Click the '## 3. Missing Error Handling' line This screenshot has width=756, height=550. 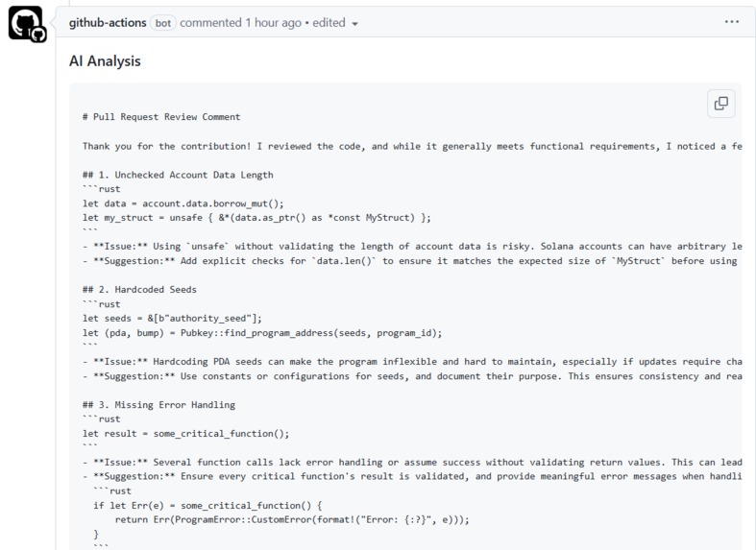(x=159, y=404)
